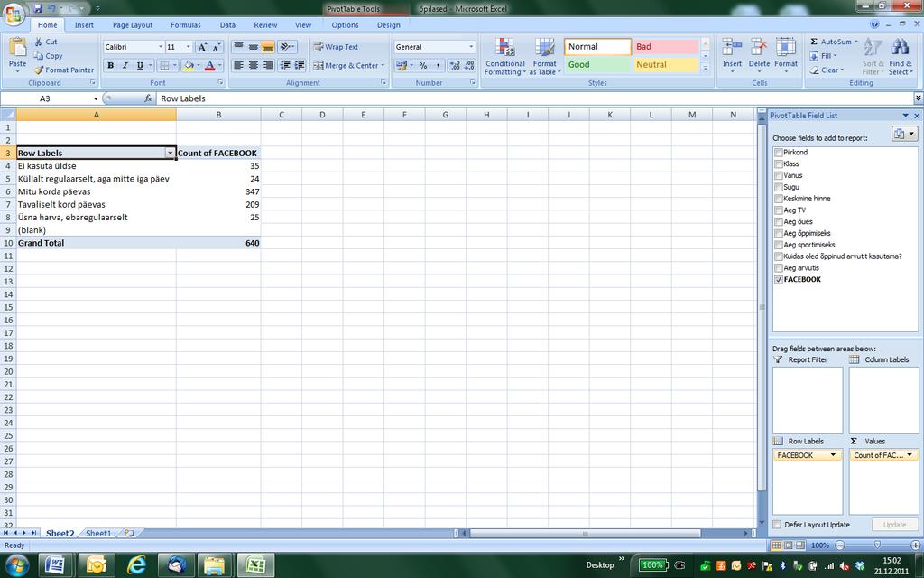This screenshot has width=924, height=578.
Task: Open the Row Labels filter dropdown in A3
Action: (171, 154)
